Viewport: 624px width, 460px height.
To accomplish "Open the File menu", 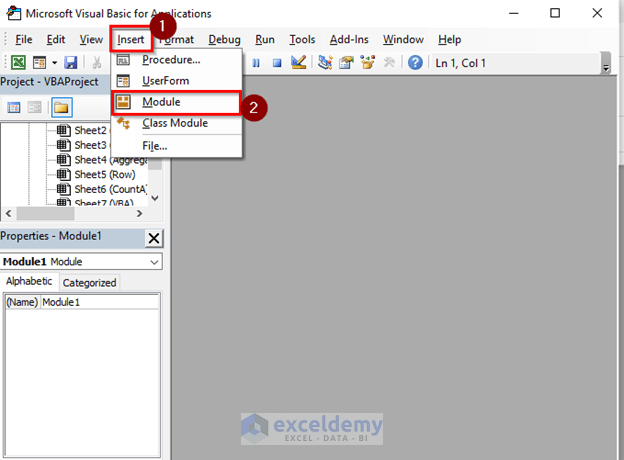I will tap(24, 40).
